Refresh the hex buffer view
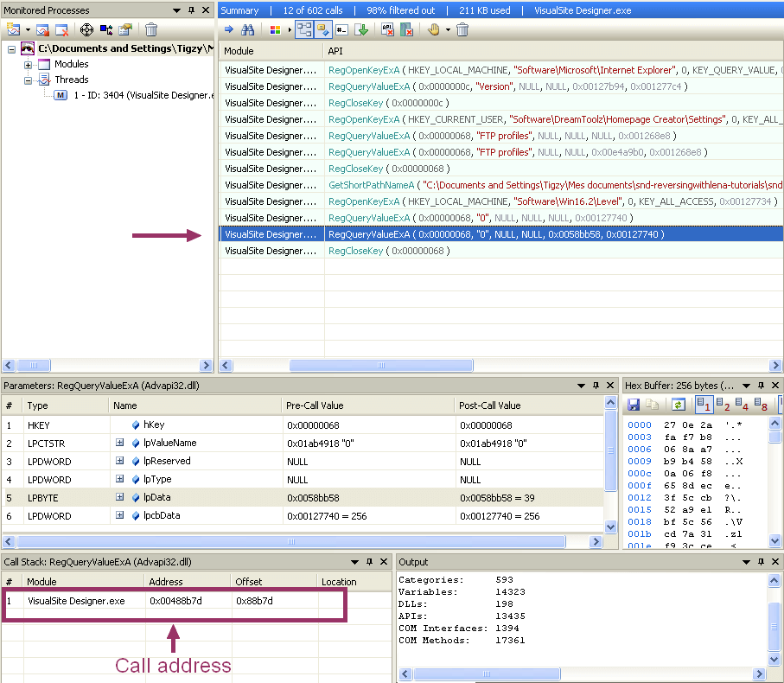The width and height of the screenshot is (784, 683). pyautogui.click(x=679, y=405)
